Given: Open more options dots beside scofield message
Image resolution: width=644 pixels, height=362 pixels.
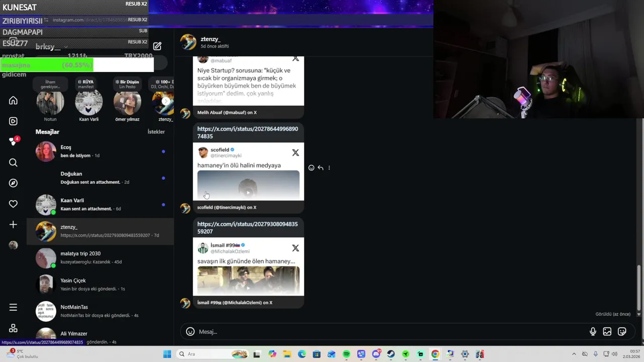Looking at the screenshot, I should pyautogui.click(x=329, y=168).
